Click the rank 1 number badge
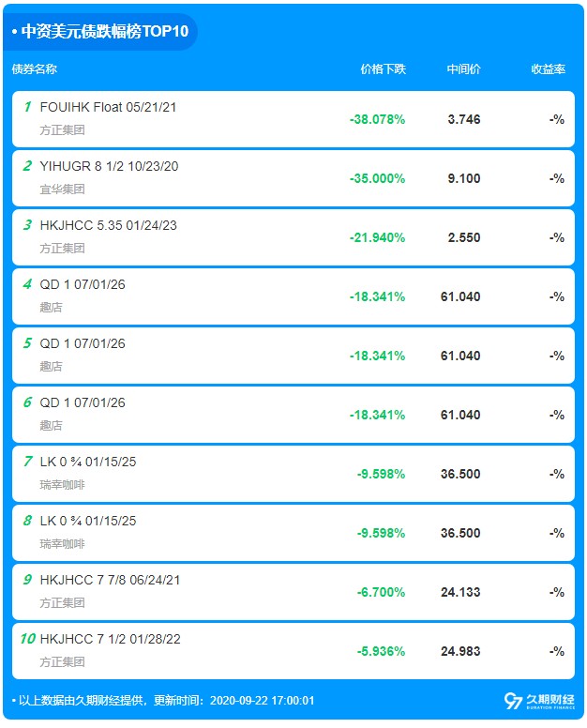Screen dimensions: 587x728 pyautogui.click(x=27, y=107)
